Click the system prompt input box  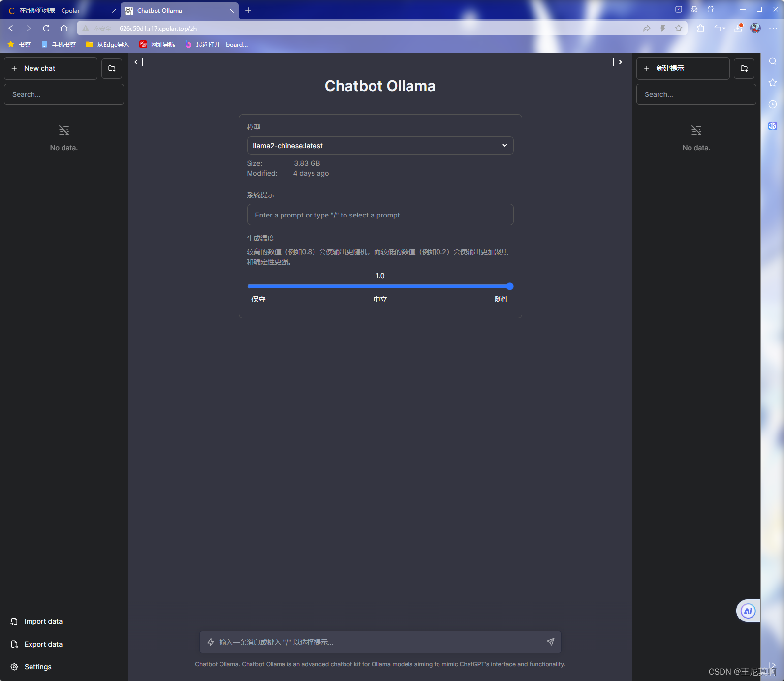point(380,215)
